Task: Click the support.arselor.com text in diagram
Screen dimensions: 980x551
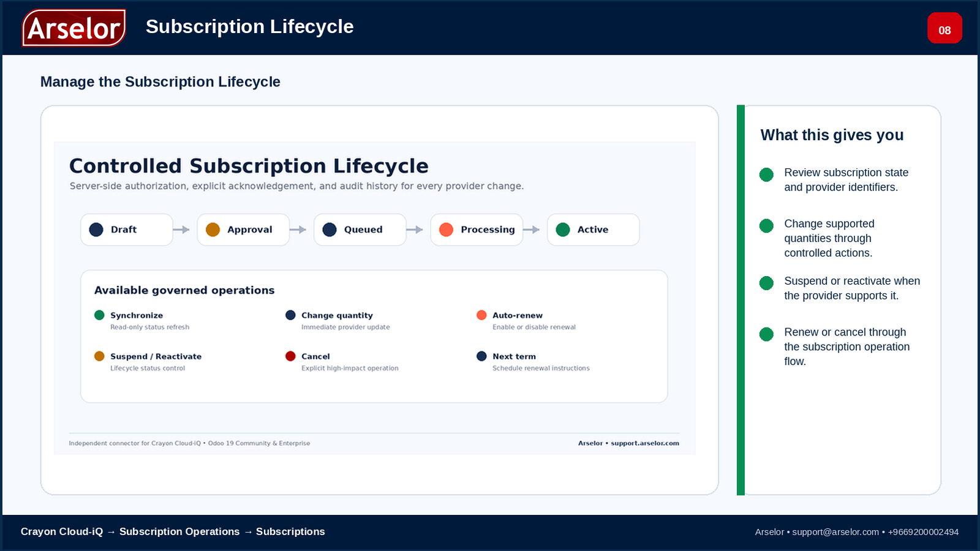Action: point(645,443)
